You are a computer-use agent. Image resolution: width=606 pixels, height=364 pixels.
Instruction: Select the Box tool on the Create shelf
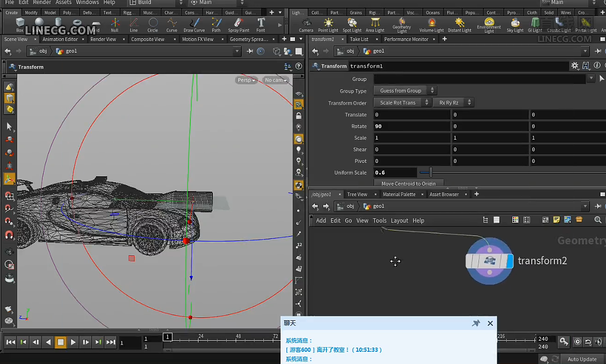coord(19,24)
